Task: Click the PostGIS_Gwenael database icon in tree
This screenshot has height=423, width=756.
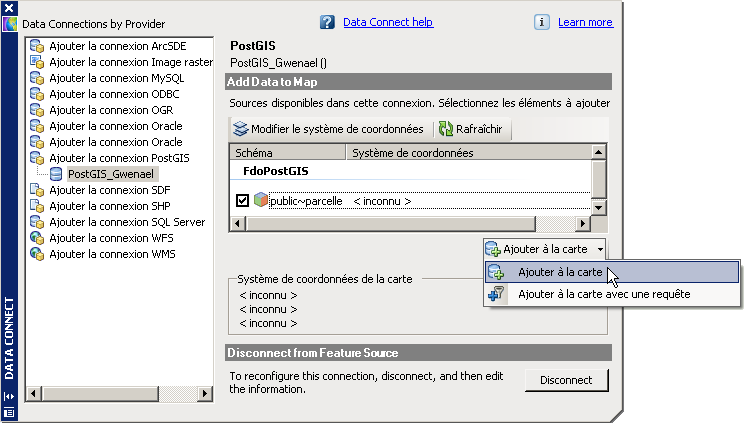Action: tap(56, 174)
